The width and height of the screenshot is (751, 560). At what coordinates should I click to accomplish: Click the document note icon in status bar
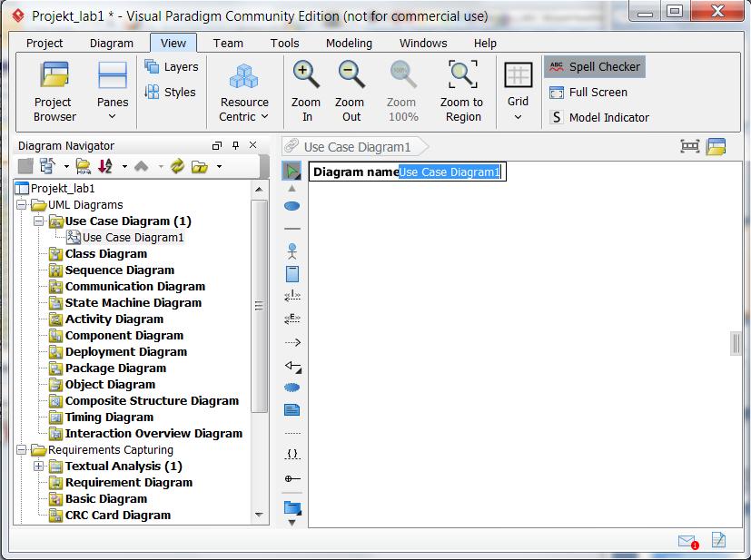pos(718,540)
